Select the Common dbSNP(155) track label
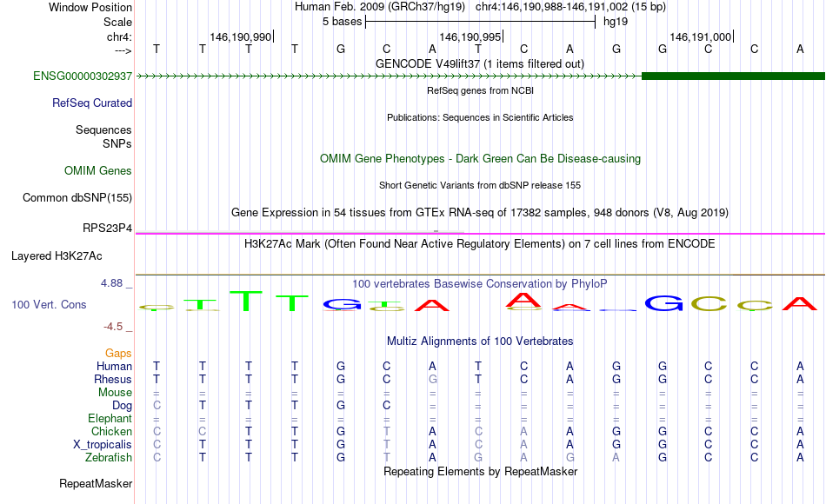The height and width of the screenshot is (504, 826). [77, 197]
